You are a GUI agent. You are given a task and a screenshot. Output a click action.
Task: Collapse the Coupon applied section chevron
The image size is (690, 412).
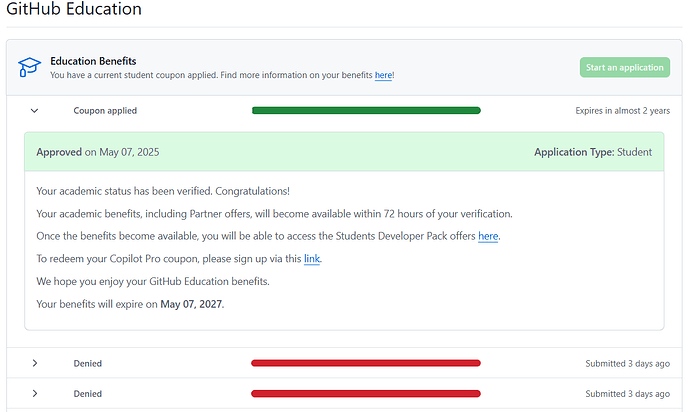coord(34,110)
